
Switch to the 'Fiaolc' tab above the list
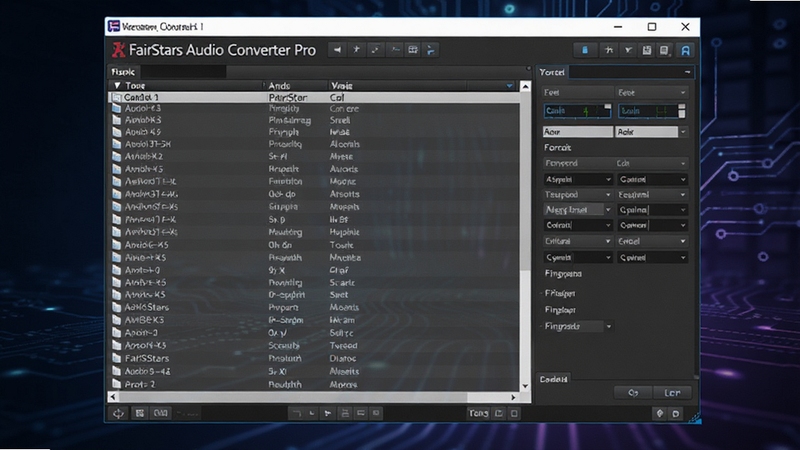coord(123,72)
